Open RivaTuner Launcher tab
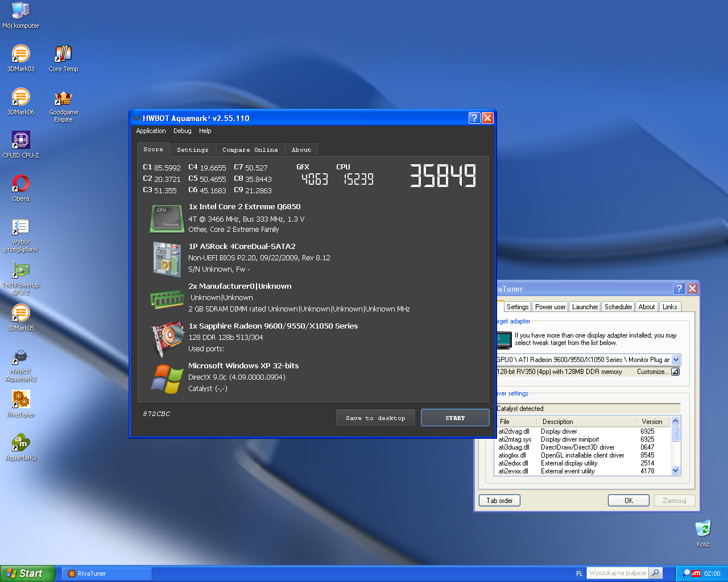The image size is (728, 582). (585, 307)
